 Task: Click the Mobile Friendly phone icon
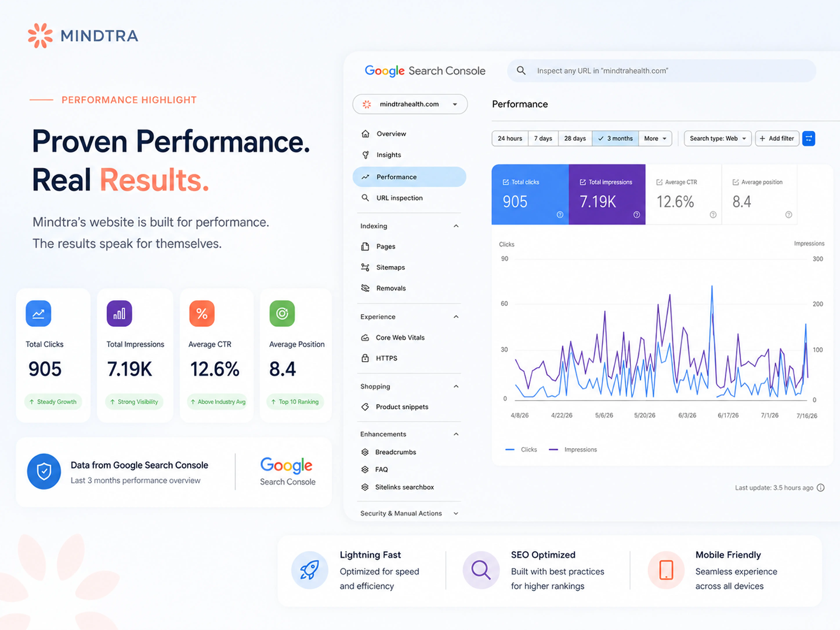pos(666,570)
